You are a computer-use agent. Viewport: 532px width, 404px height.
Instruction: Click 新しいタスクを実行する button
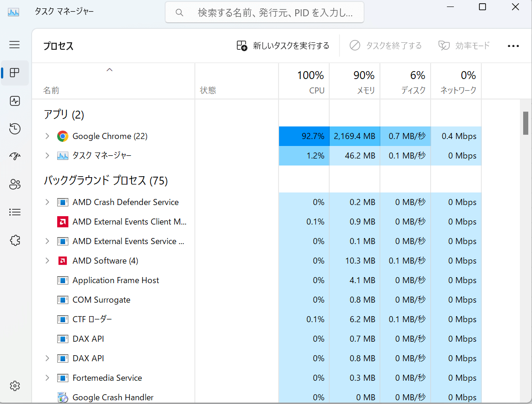coord(283,46)
